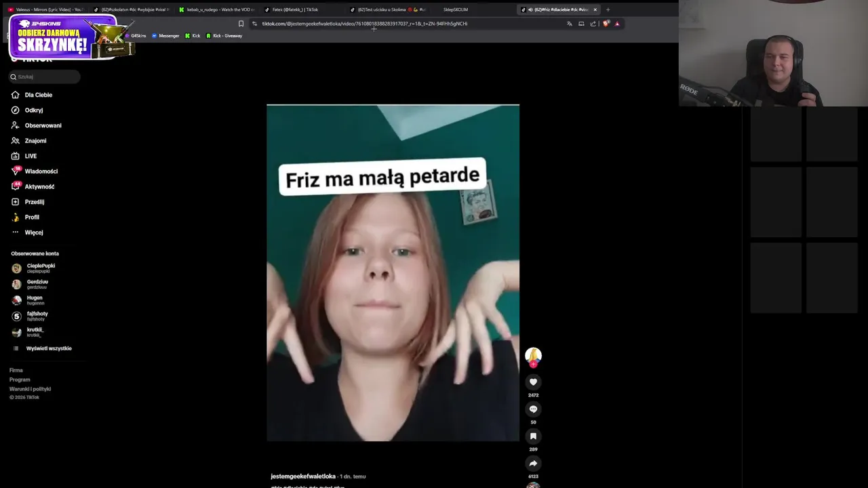Open the creator's avatar beside the video

[533, 355]
